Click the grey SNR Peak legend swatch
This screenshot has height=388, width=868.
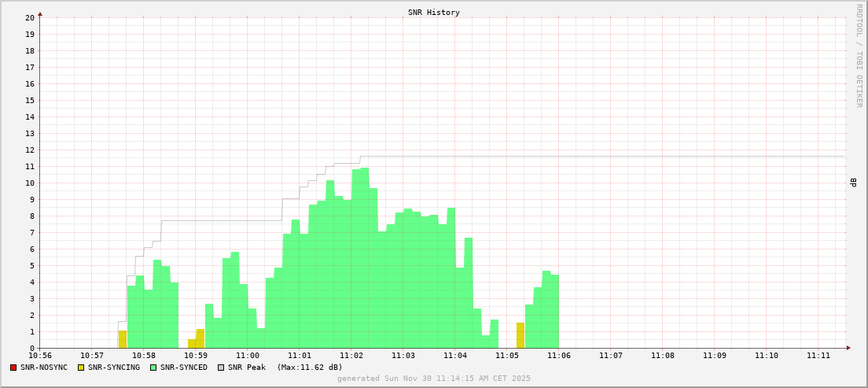point(221,368)
